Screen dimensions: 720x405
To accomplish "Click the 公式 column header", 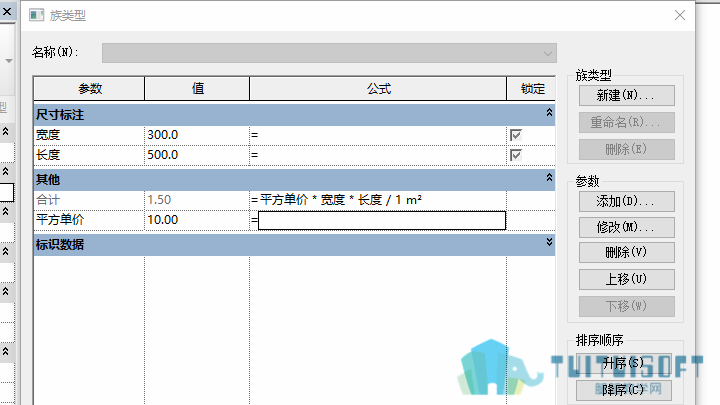I will click(378, 89).
